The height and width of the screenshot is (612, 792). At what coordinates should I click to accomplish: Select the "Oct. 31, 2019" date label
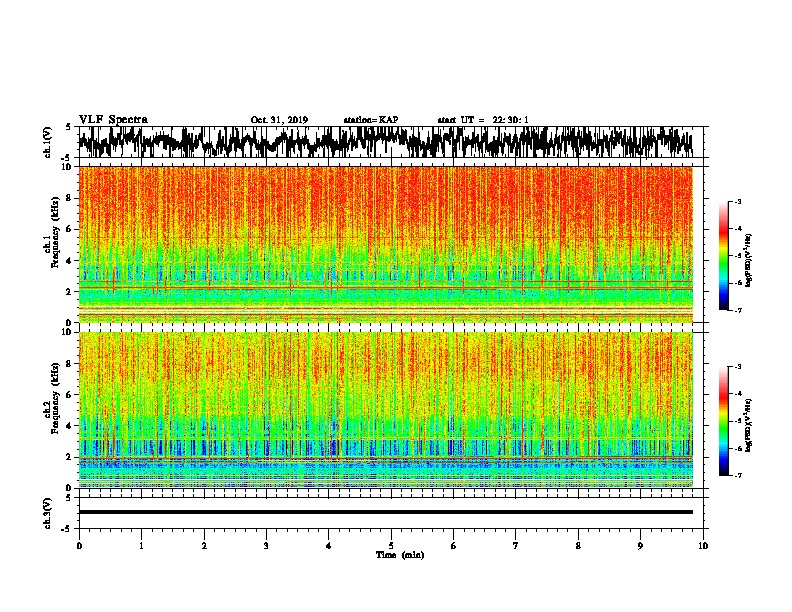(x=279, y=120)
